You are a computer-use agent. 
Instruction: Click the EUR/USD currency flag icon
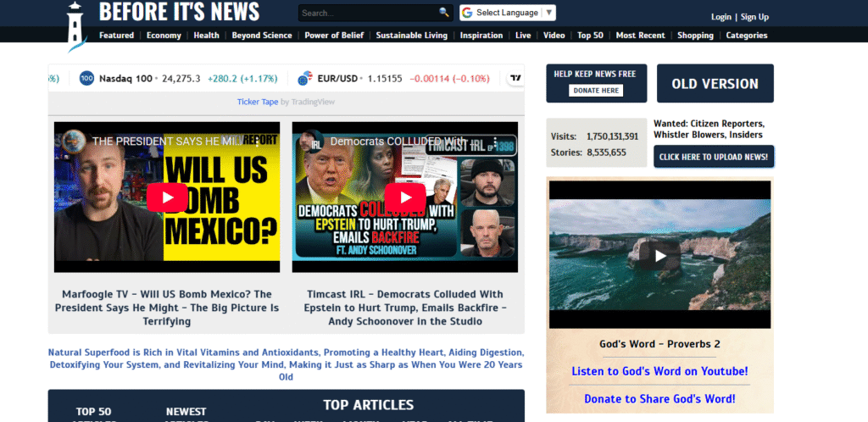305,79
